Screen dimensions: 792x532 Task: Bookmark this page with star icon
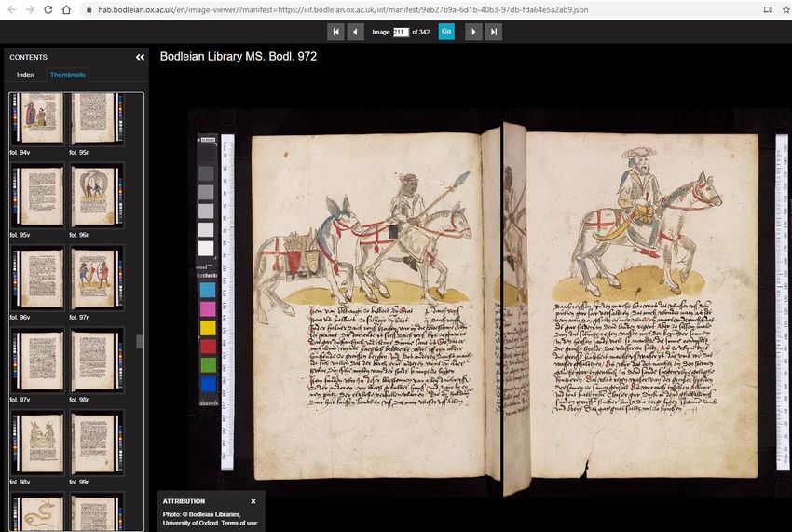[x=787, y=9]
